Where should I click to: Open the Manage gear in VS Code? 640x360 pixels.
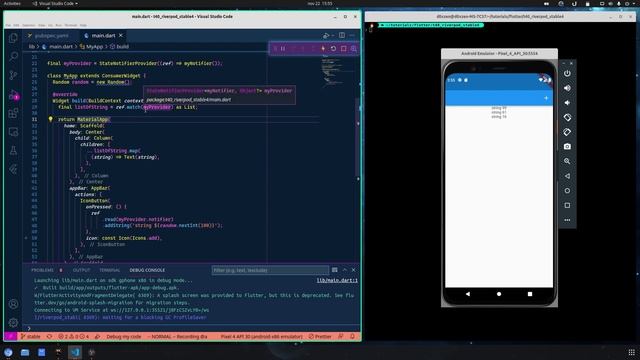click(x=13, y=322)
